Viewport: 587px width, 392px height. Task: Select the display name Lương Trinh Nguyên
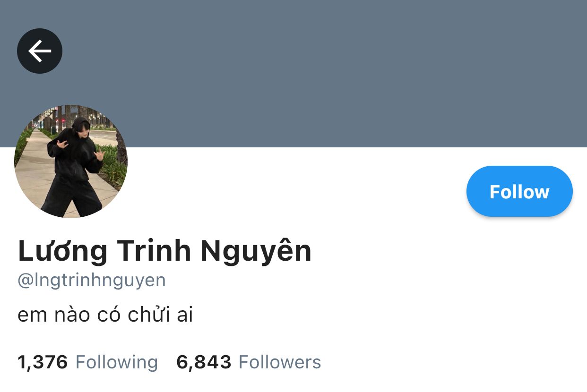pos(164,251)
